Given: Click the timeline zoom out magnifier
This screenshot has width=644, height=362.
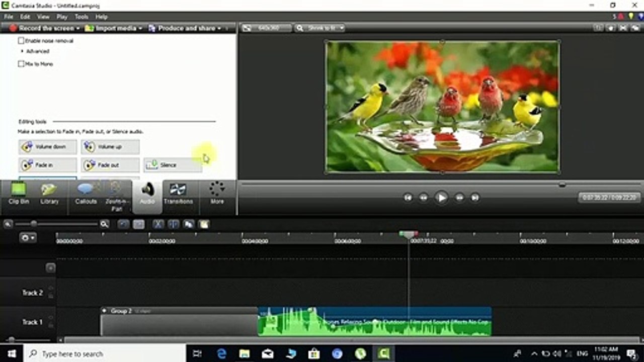Looking at the screenshot, I should pyautogui.click(x=8, y=224).
